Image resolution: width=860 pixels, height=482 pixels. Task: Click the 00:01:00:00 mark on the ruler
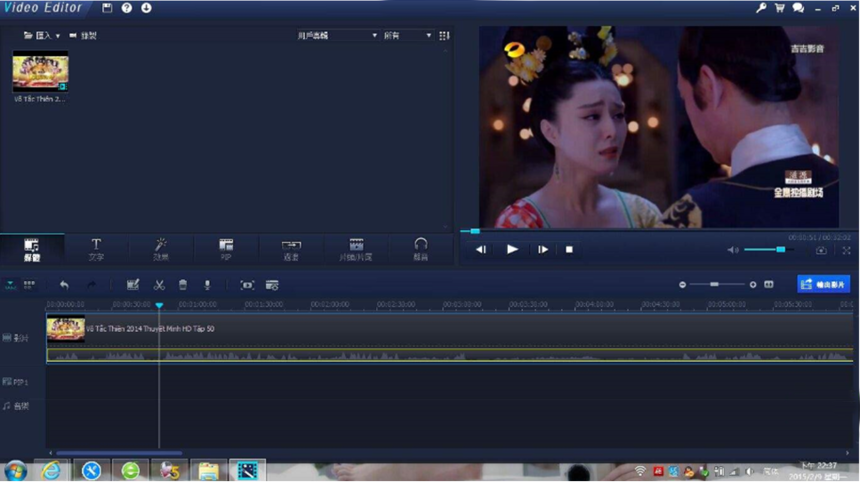[197, 304]
